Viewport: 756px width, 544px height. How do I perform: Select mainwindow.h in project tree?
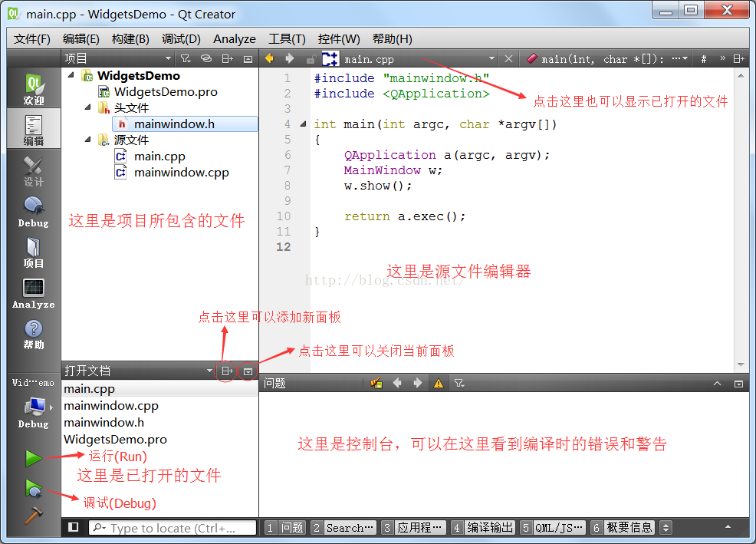click(186, 124)
